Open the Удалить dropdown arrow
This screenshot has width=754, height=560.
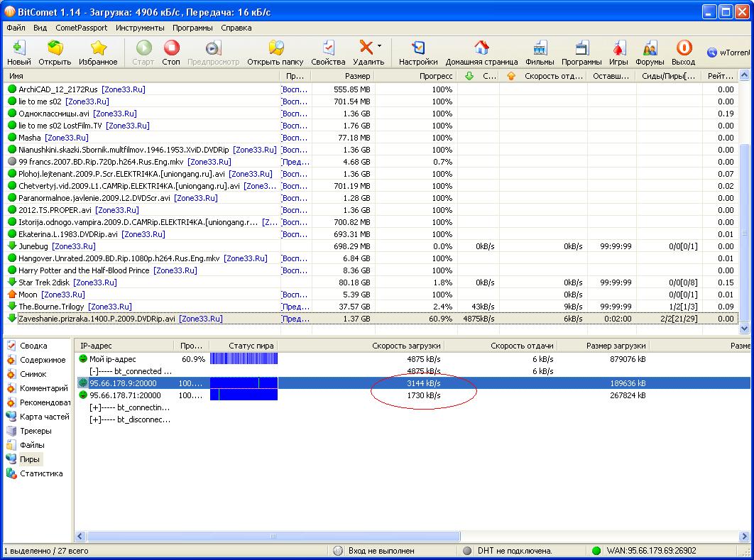click(x=379, y=46)
